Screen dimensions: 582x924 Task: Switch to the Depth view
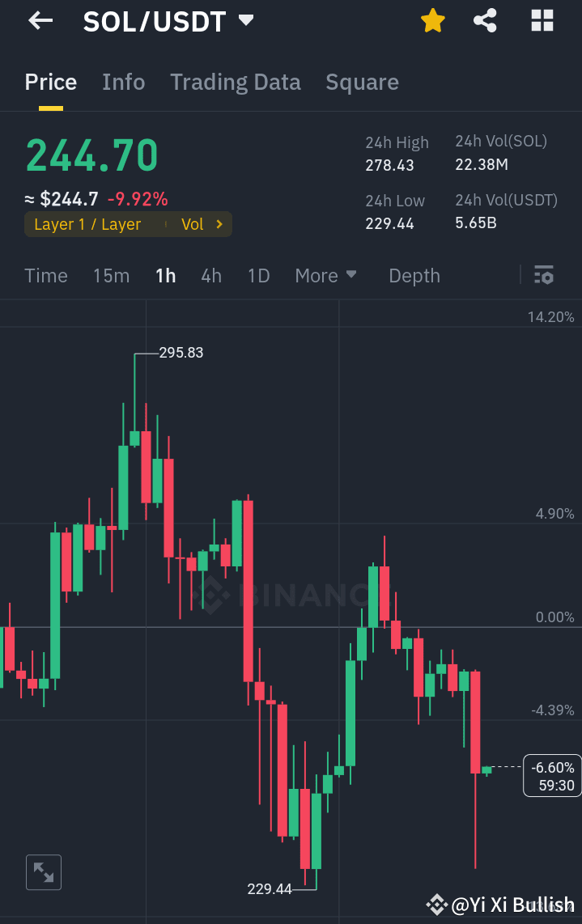414,275
